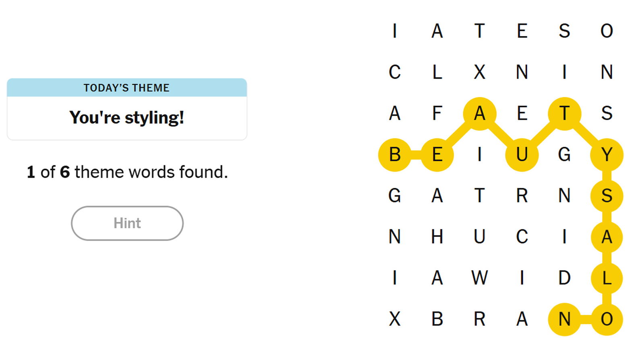Click the highlighted letter U between E and G
The height and width of the screenshot is (362, 644).
[522, 155]
